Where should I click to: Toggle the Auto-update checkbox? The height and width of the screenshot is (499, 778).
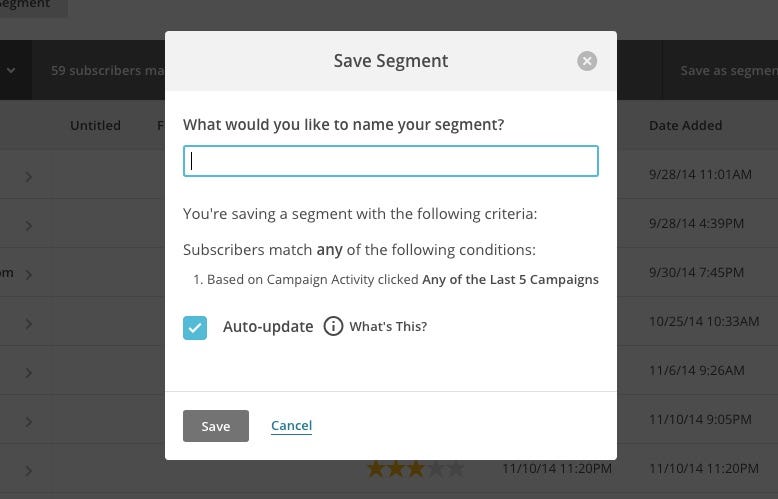(x=195, y=327)
